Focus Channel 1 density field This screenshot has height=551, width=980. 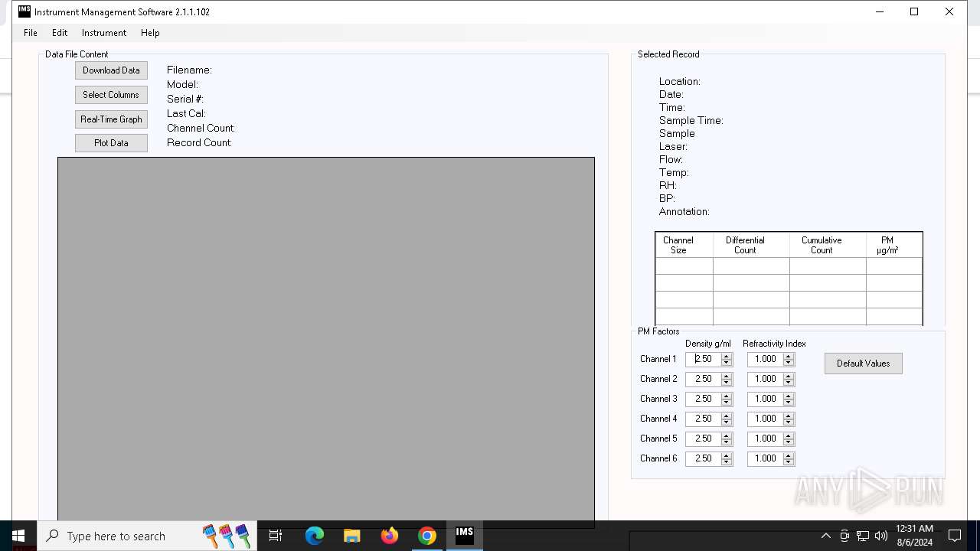coord(703,359)
